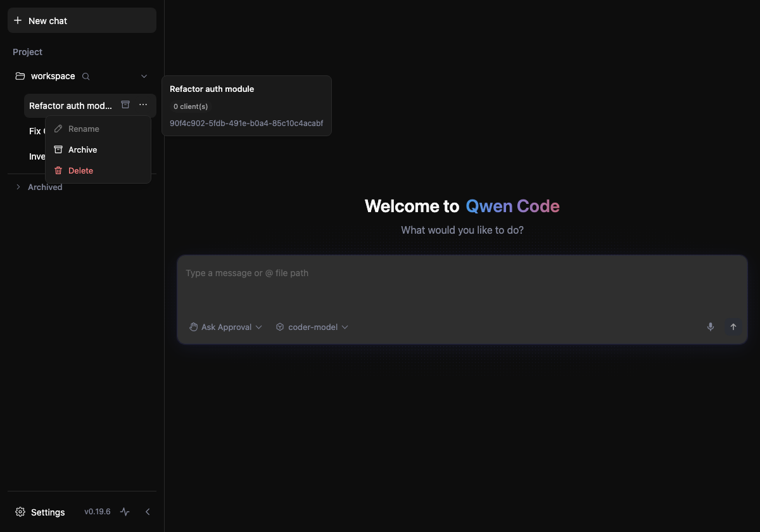Open the activity pulse icon
This screenshot has height=532, width=760.
coord(125,512)
